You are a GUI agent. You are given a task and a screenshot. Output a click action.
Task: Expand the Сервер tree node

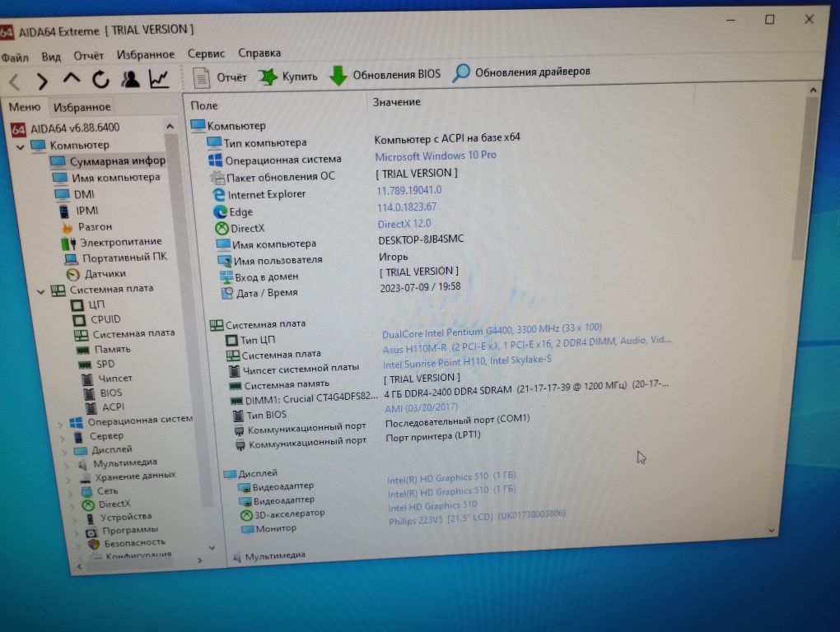pos(63,439)
